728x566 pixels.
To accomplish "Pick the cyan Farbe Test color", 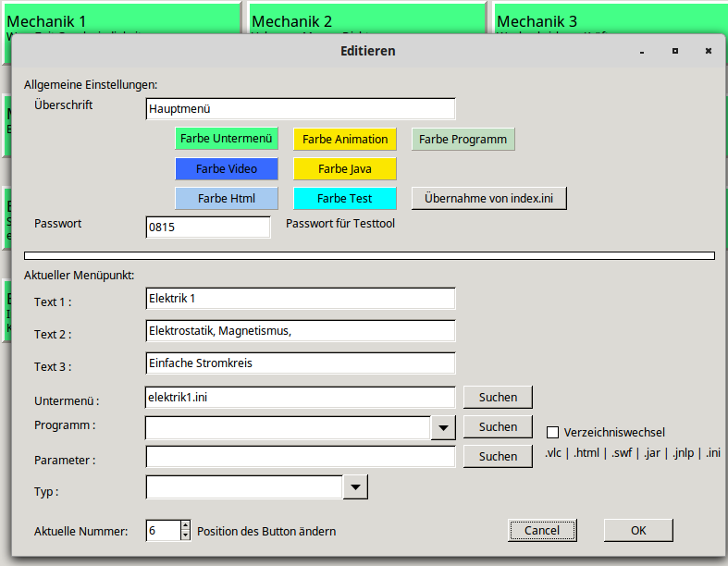I will [x=345, y=199].
